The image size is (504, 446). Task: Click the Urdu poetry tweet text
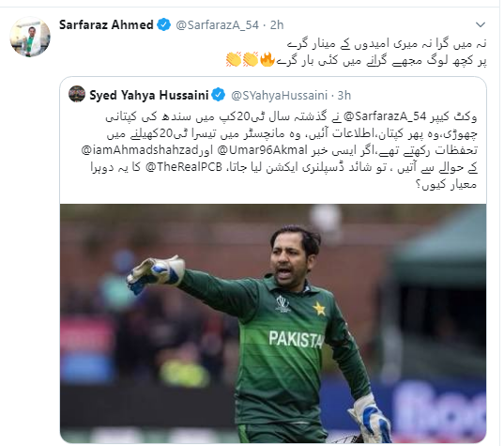356,52
